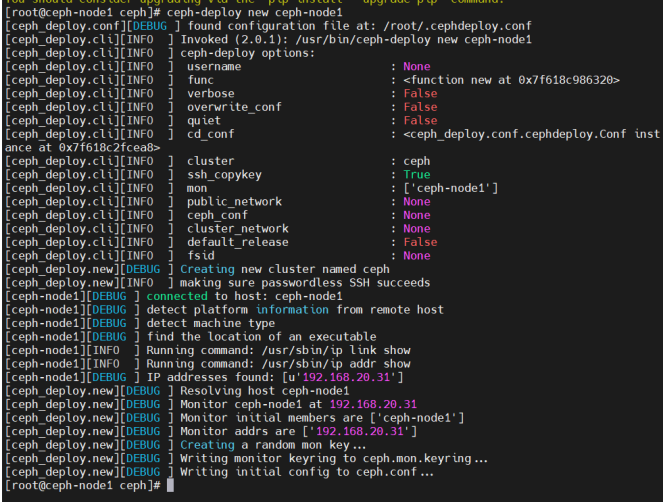Click the command '/usr/sbin/ip addr show'

click(336, 364)
